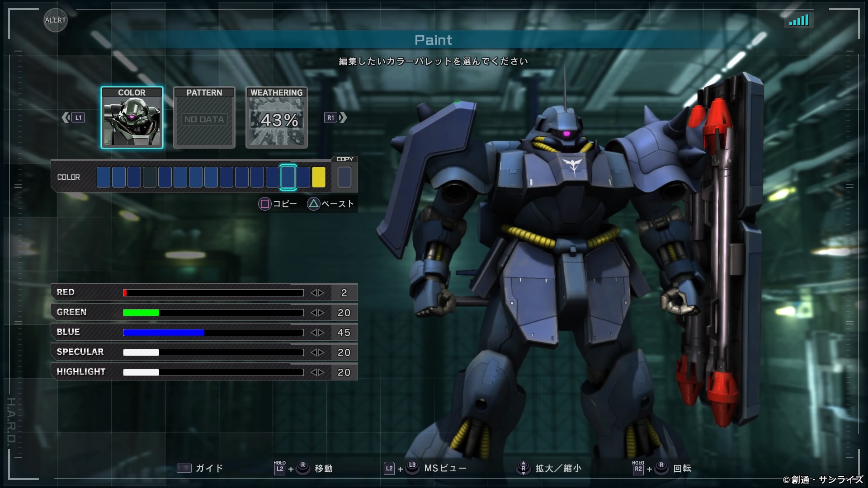Click the HIGHLIGHT value field showing 20

click(x=344, y=372)
